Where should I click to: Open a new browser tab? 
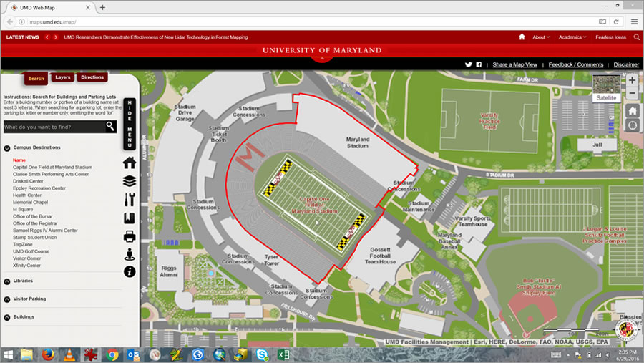102,7
